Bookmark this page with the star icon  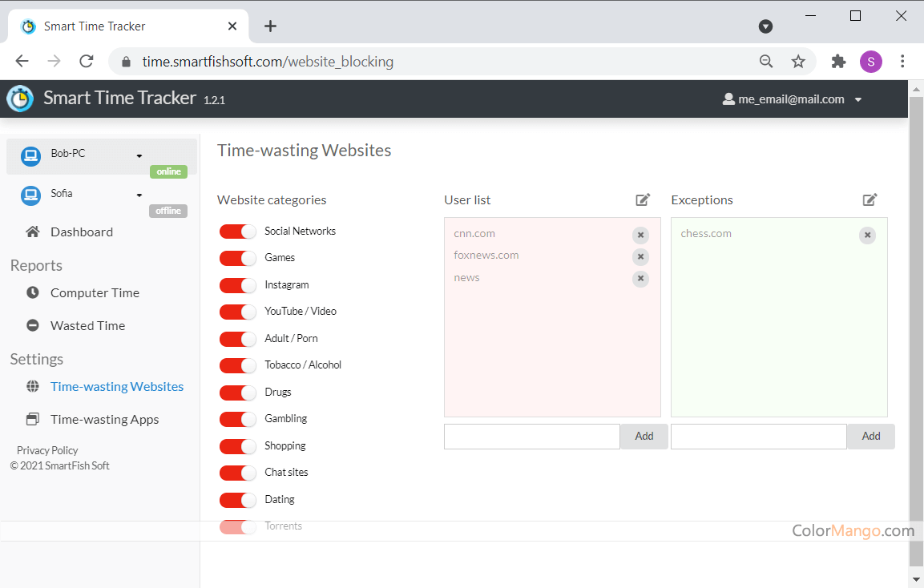pos(798,62)
